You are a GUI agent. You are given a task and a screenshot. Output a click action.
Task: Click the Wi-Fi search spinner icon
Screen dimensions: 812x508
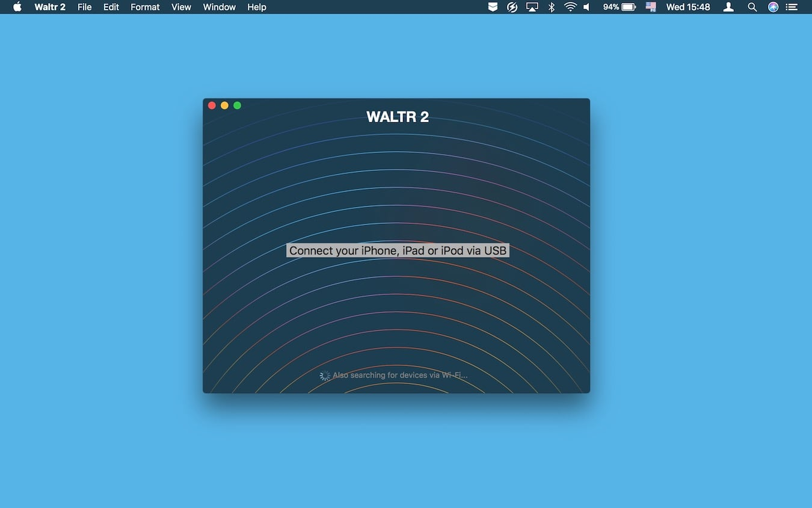325,376
